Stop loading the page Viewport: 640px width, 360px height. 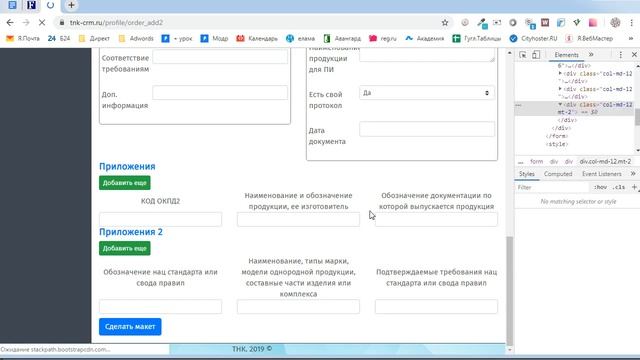[41, 23]
